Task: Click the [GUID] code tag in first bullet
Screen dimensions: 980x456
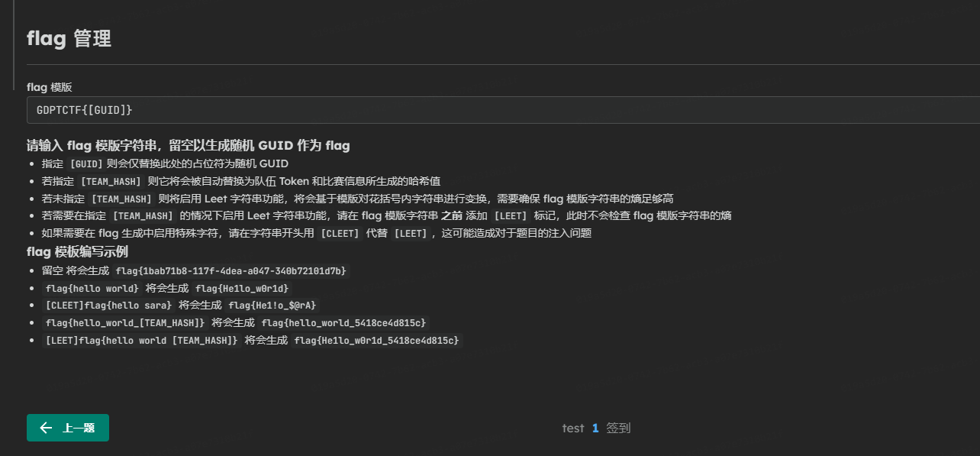Action: 85,163
